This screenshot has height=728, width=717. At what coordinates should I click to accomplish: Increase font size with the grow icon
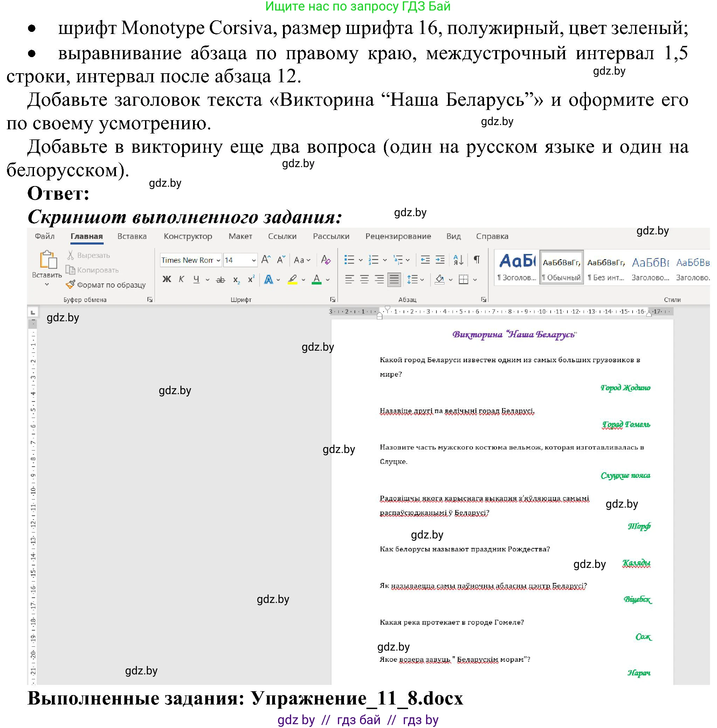266,260
